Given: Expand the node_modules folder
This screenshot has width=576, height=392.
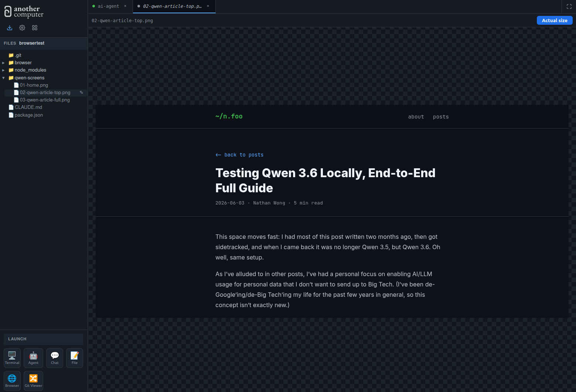Looking at the screenshot, I should pos(3,70).
